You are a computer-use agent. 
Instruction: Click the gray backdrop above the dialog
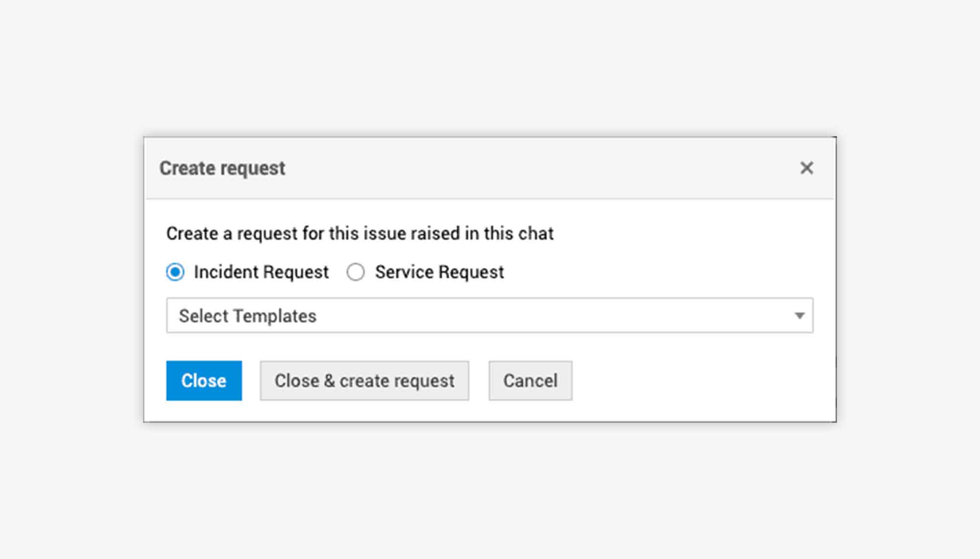(x=490, y=69)
